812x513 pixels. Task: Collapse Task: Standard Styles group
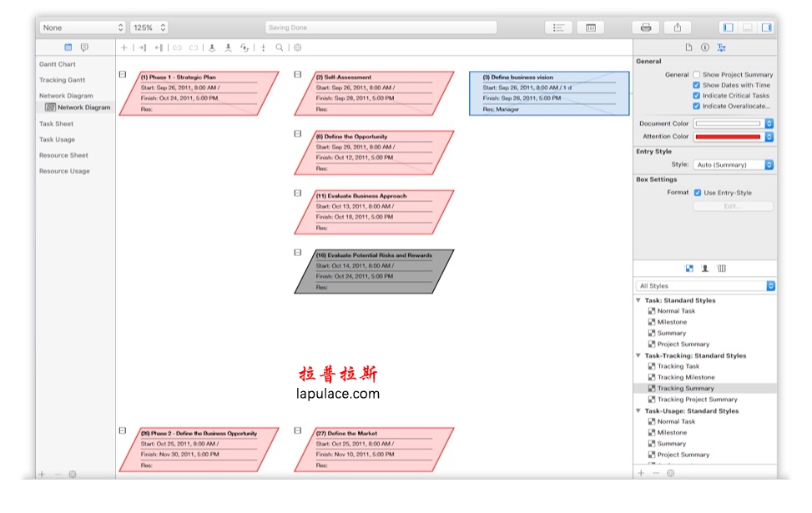click(x=638, y=300)
